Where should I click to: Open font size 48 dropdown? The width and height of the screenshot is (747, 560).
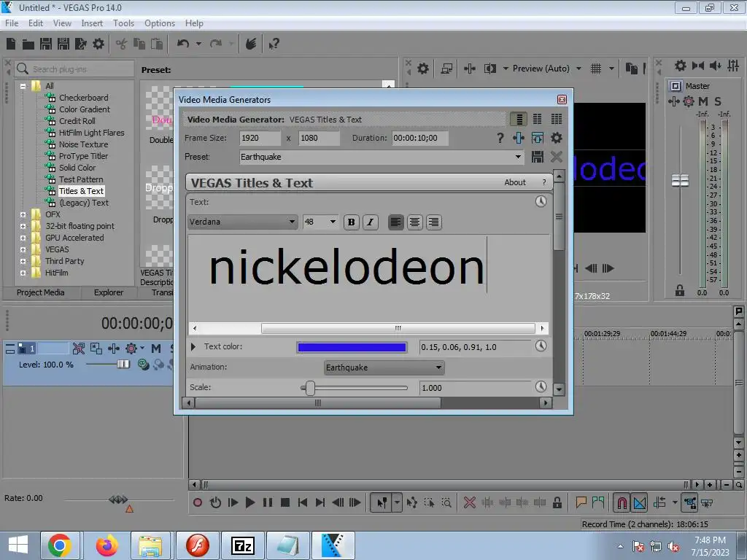click(x=333, y=222)
